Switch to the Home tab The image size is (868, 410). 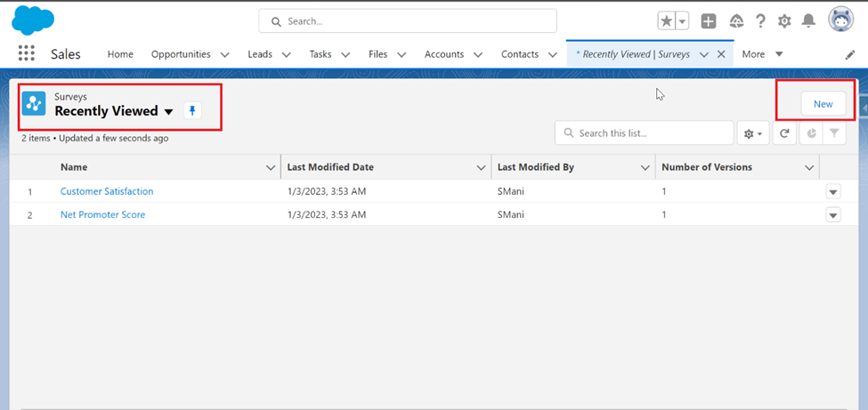coord(120,54)
